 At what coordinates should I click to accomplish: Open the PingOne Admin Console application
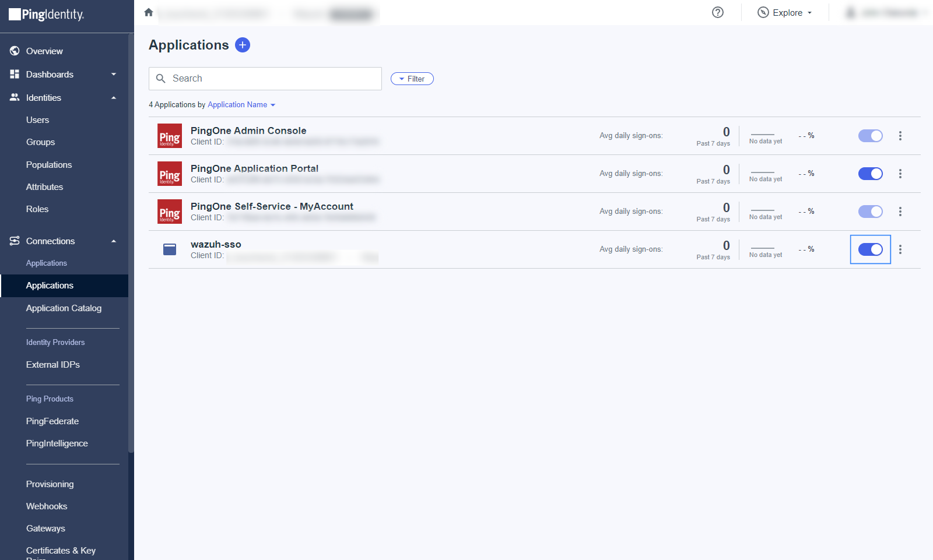point(248,131)
